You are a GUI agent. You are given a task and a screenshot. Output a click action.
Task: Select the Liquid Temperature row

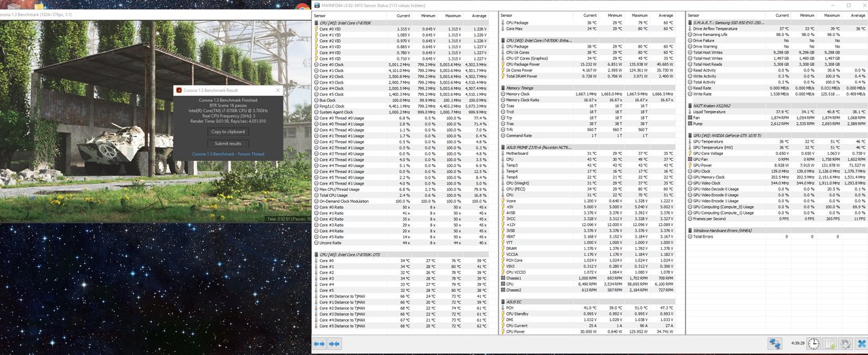(776, 112)
